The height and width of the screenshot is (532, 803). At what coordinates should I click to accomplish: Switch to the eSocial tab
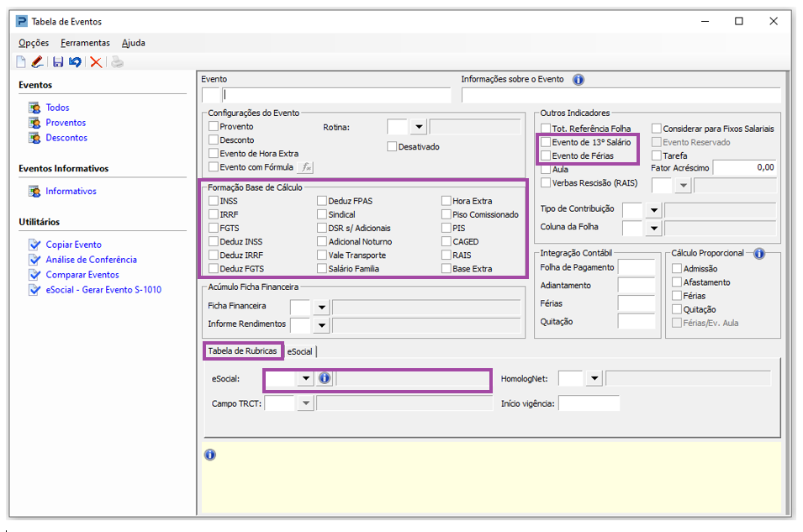point(299,351)
